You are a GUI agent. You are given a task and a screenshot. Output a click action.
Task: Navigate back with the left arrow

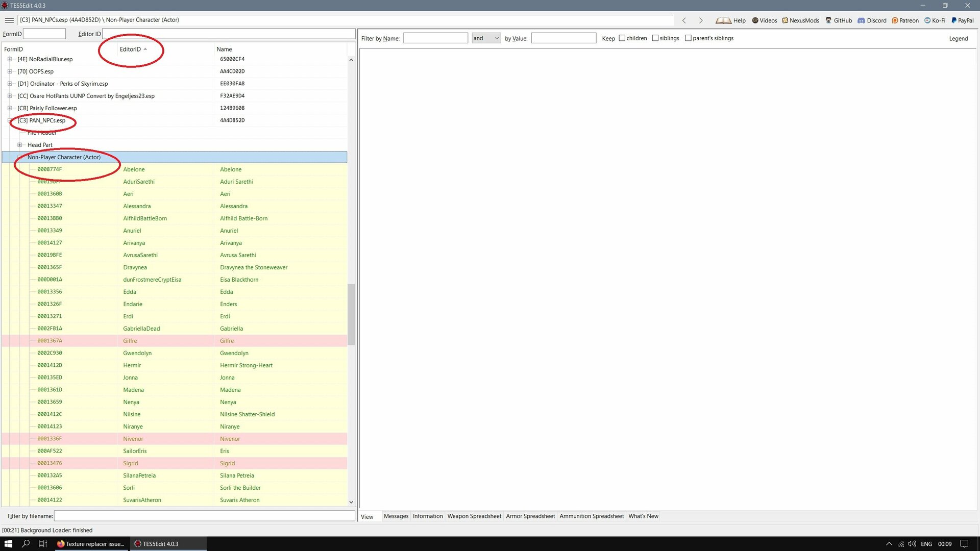tap(684, 20)
